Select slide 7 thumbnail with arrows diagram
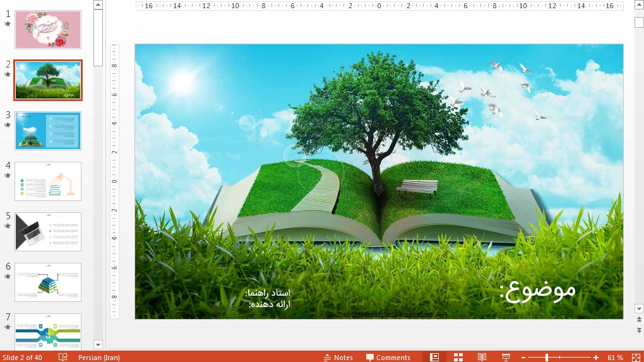Image resolution: width=644 pixels, height=362 pixels. (x=48, y=332)
